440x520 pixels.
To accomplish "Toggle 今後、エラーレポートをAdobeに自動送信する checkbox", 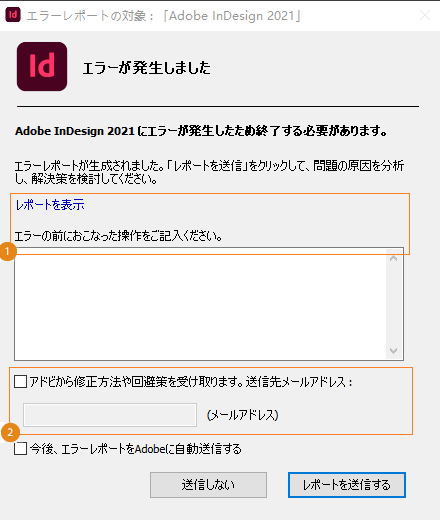I will [x=21, y=449].
